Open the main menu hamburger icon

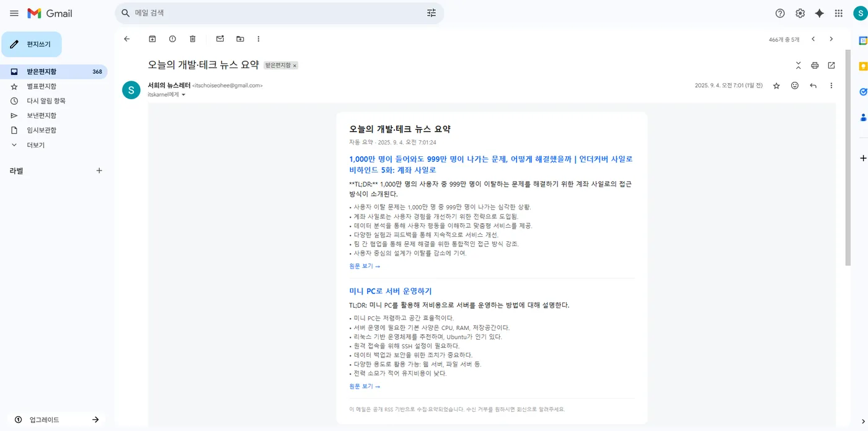(14, 13)
